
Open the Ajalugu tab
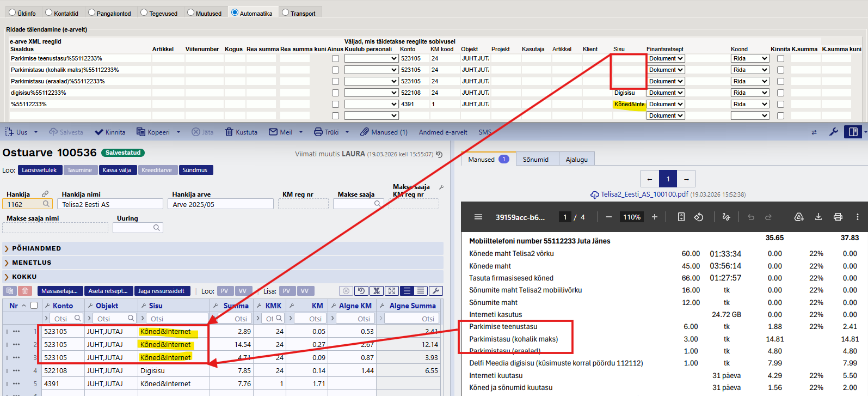(576, 160)
